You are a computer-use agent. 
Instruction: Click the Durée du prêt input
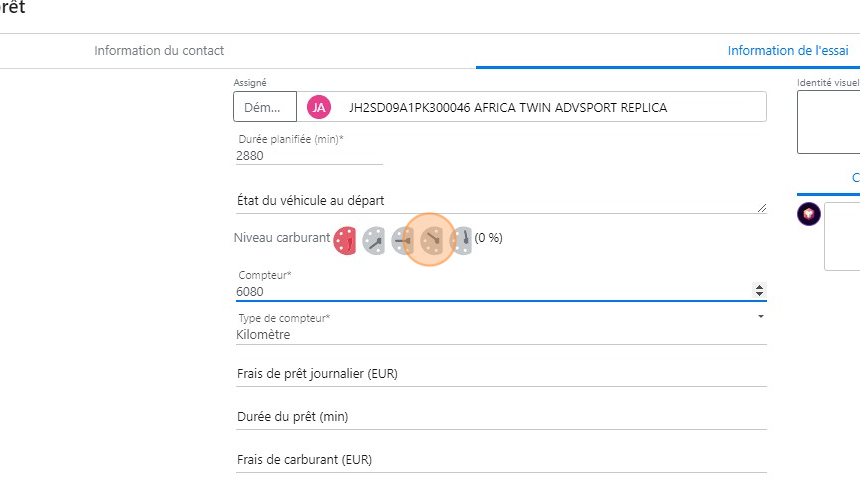(x=499, y=417)
